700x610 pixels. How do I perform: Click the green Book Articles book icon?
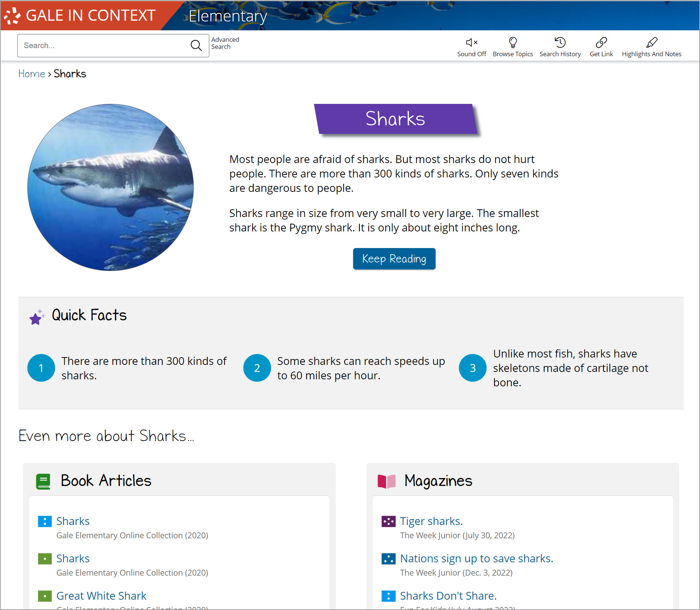click(x=43, y=481)
